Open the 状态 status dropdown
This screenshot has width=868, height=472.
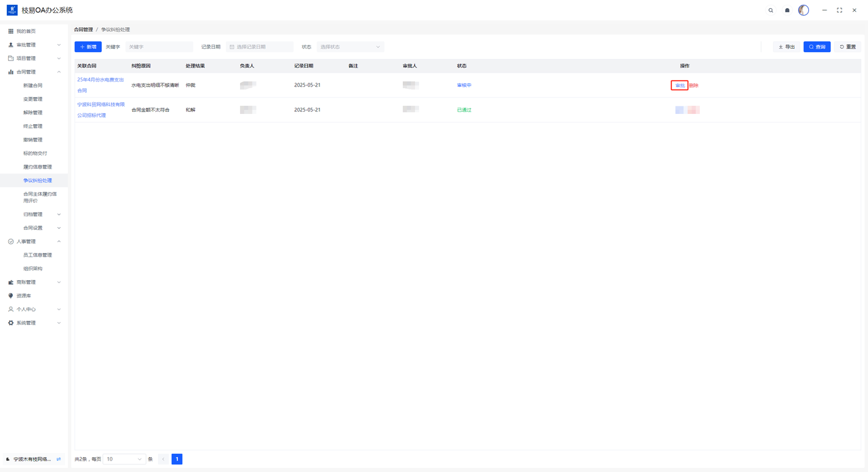click(x=350, y=47)
